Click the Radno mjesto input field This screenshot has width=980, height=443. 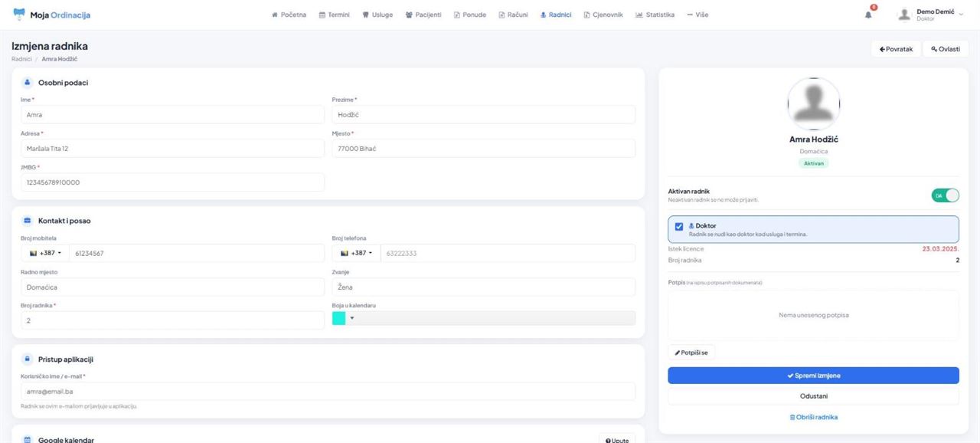(172, 287)
